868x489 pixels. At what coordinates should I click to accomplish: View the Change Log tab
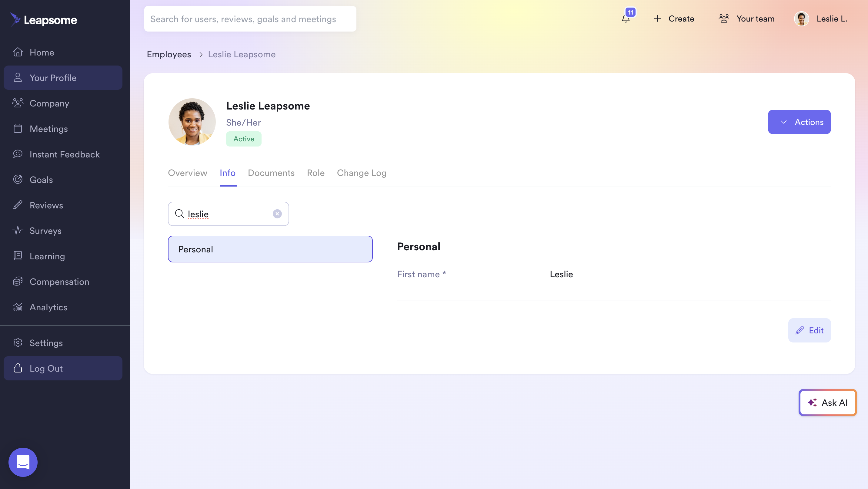pos(362,173)
